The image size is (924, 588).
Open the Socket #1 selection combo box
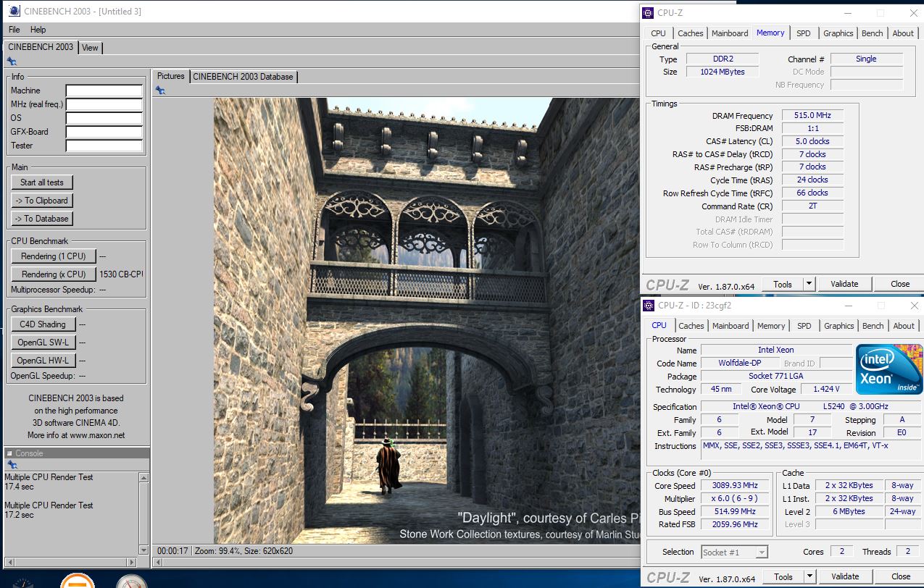[734, 552]
